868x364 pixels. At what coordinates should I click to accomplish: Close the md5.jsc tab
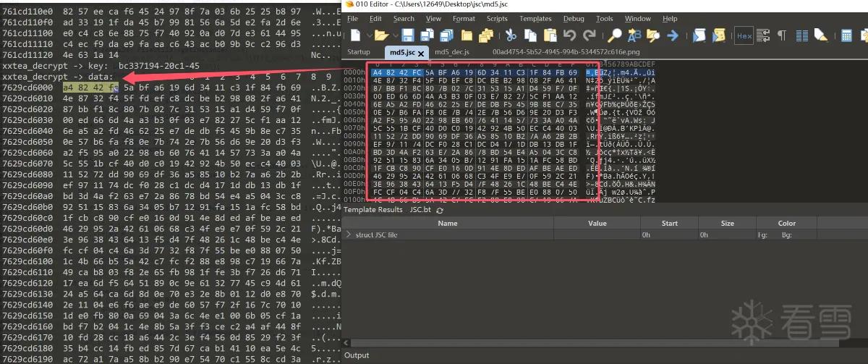421,54
